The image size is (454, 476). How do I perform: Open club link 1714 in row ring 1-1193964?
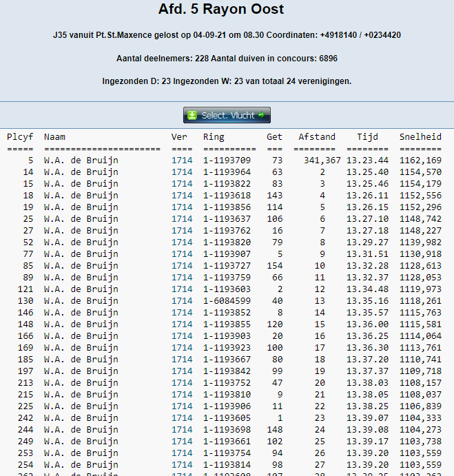point(182,172)
